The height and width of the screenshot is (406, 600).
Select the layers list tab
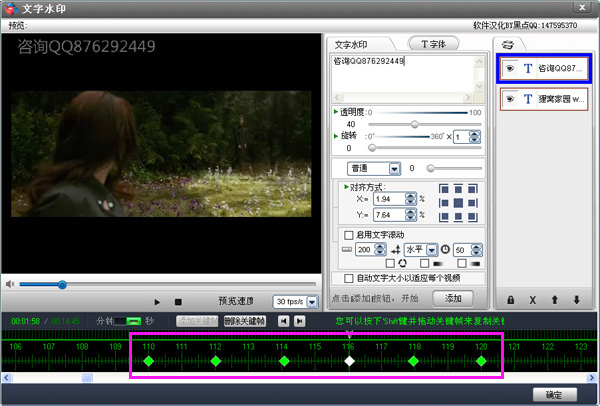(x=507, y=44)
